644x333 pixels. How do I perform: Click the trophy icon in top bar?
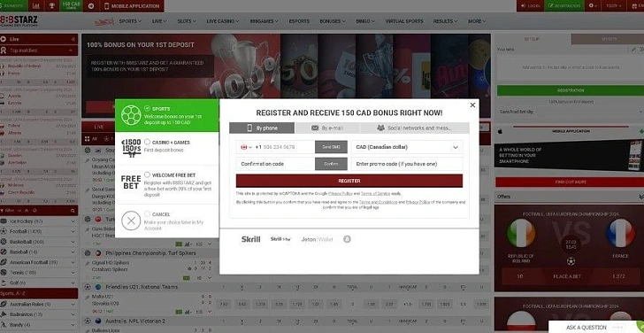pyautogui.click(x=51, y=5)
